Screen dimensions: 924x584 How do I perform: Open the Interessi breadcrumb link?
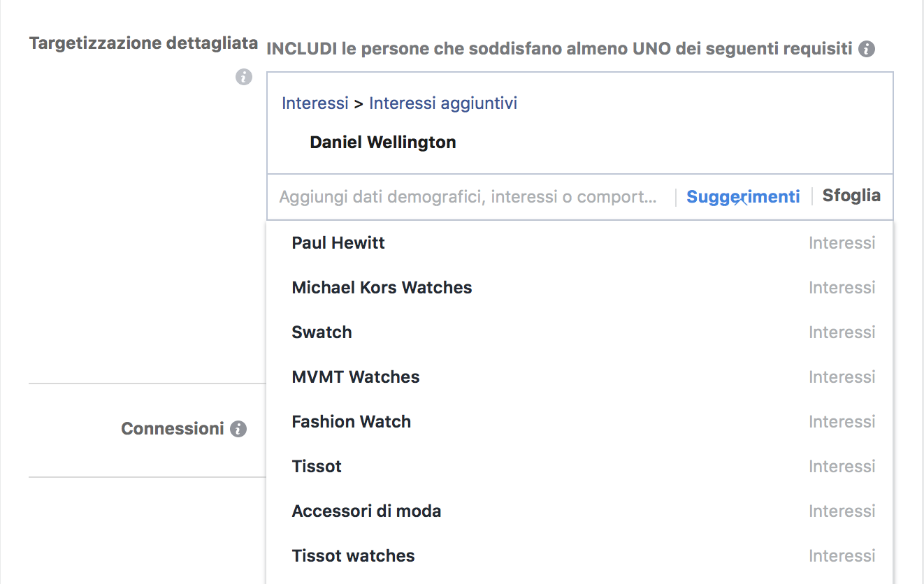[315, 103]
